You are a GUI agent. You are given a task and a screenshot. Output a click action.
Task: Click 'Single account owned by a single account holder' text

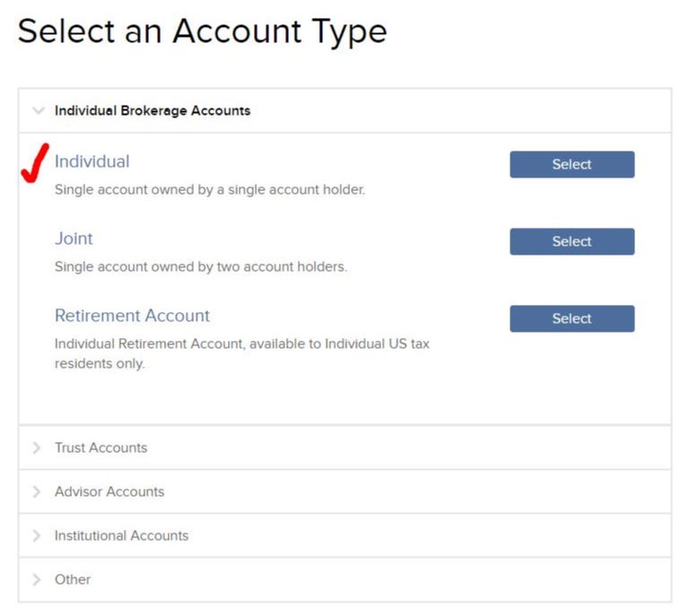(210, 190)
